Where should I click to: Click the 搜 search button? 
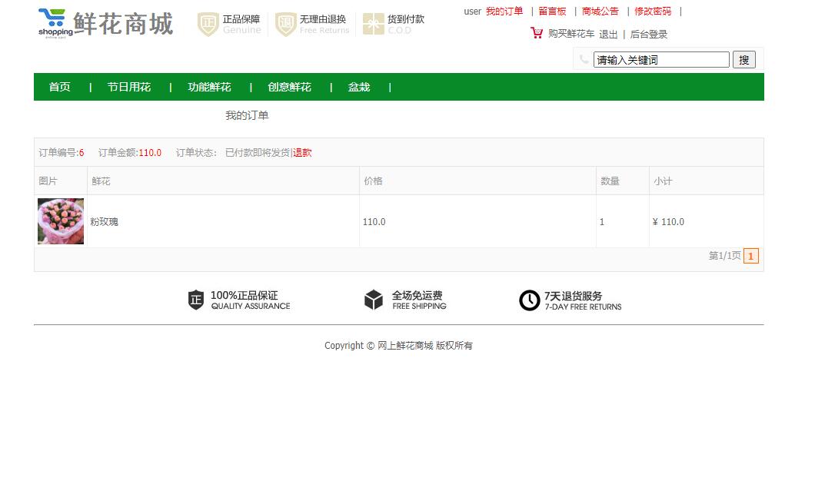pyautogui.click(x=743, y=59)
